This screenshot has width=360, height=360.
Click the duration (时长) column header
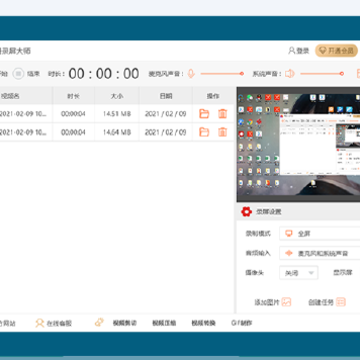click(73, 96)
